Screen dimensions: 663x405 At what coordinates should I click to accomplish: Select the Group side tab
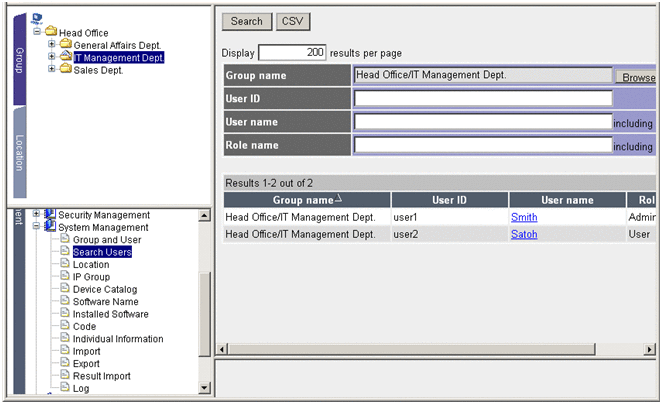(x=19, y=58)
